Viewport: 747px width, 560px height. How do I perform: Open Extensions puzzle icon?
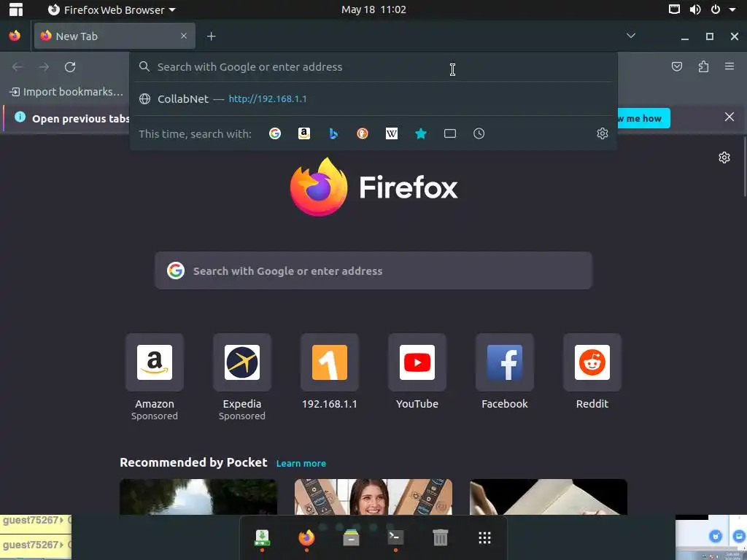703,66
